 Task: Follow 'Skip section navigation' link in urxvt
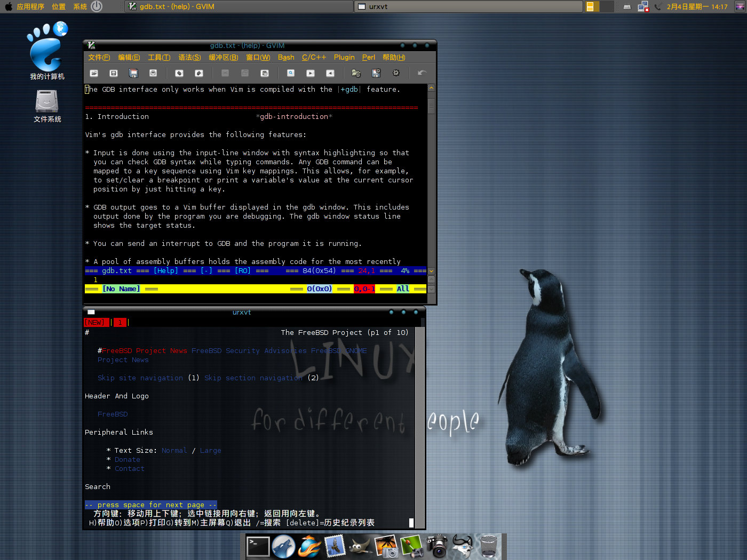click(253, 378)
